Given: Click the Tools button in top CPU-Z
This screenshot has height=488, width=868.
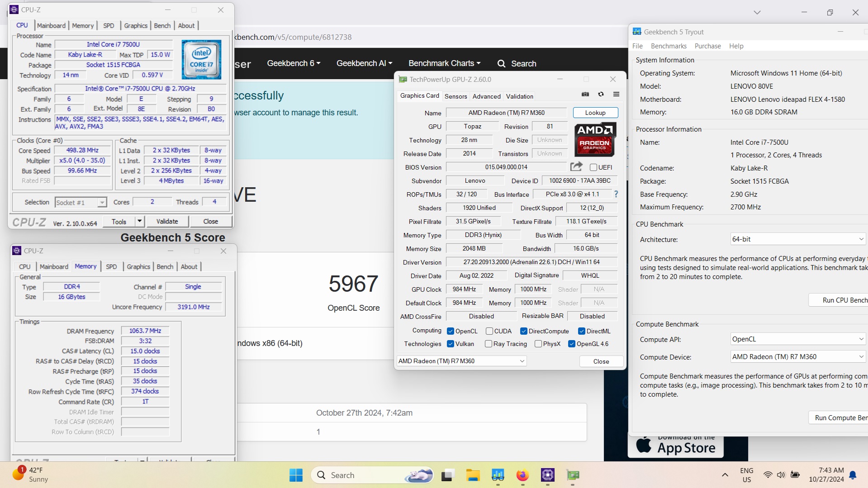Looking at the screenshot, I should (119, 221).
